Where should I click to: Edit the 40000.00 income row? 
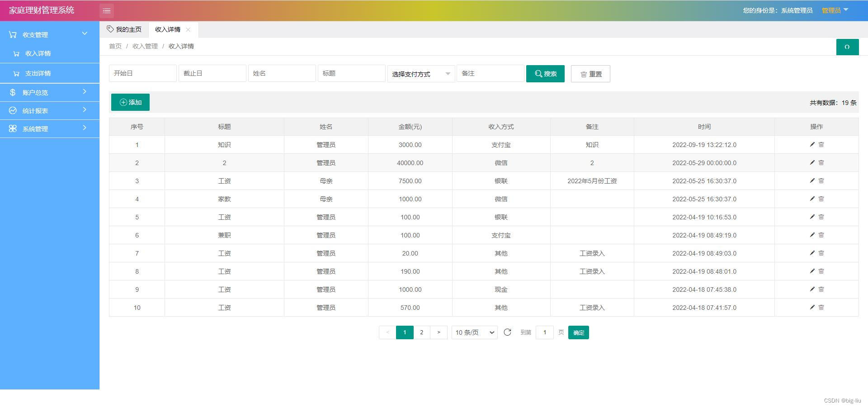pos(812,162)
